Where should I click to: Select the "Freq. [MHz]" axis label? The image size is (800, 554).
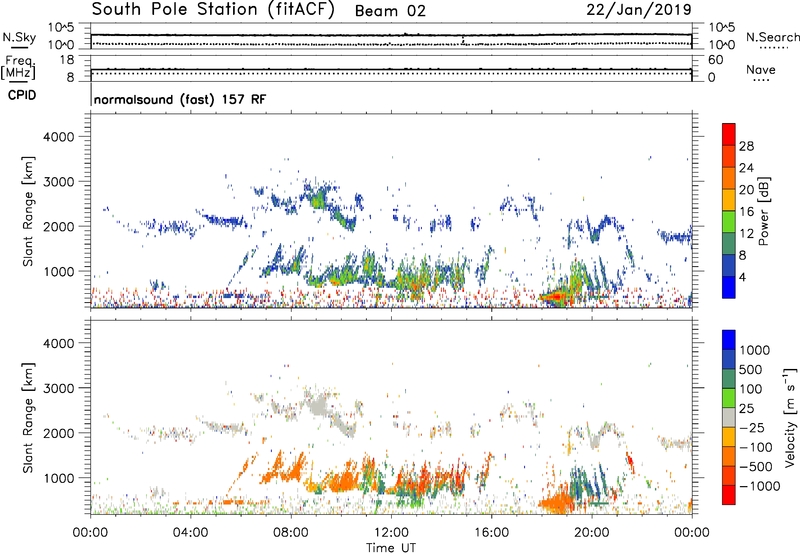(x=18, y=67)
